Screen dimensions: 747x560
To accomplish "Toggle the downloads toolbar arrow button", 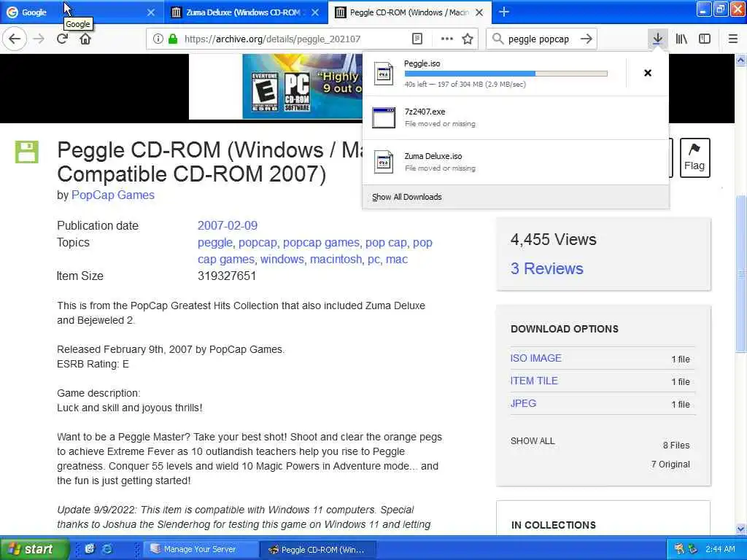I will (x=657, y=39).
